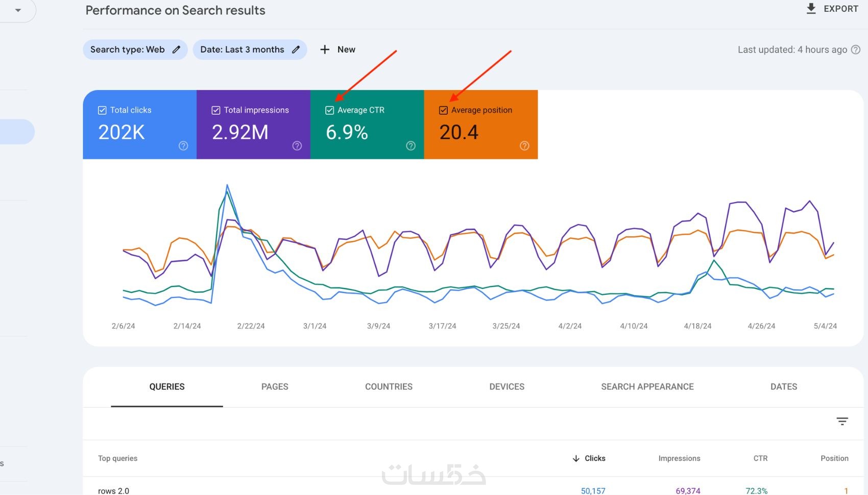
Task: Sort the table by Clicks column
Action: (x=594, y=458)
